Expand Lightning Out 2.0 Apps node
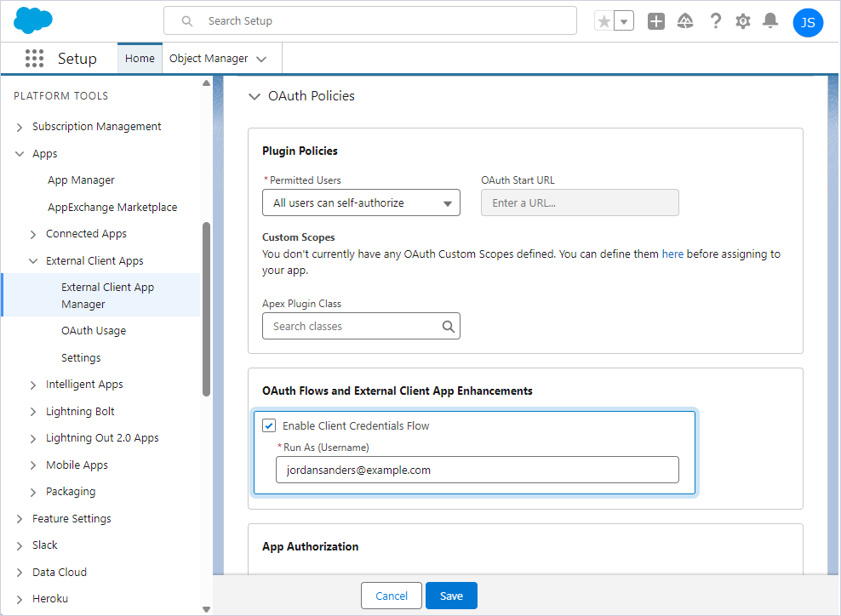Viewport: 841px width, 616px height. tap(33, 438)
